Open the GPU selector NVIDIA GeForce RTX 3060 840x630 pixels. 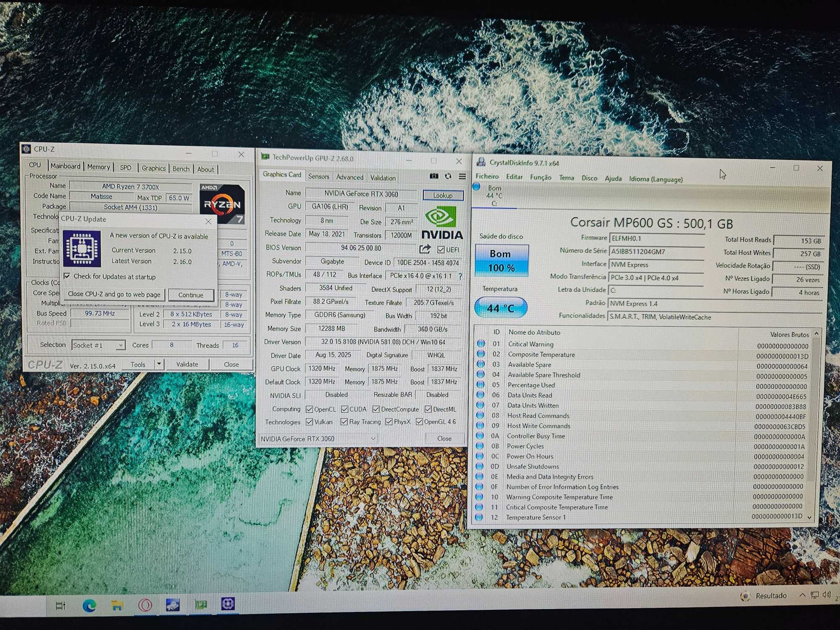[318, 438]
